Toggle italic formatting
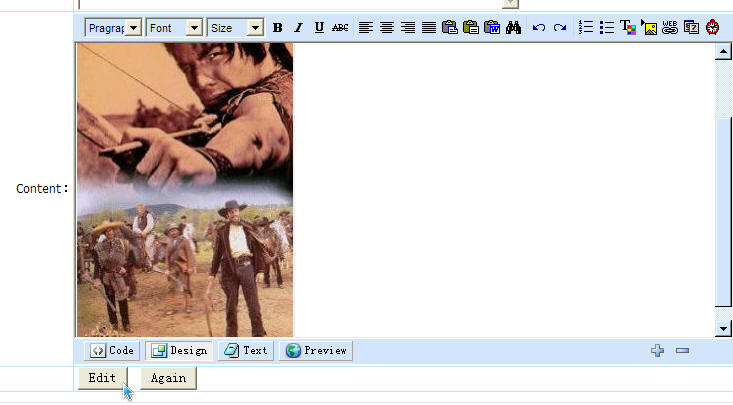Image resolution: width=733 pixels, height=405 pixels. tap(298, 28)
